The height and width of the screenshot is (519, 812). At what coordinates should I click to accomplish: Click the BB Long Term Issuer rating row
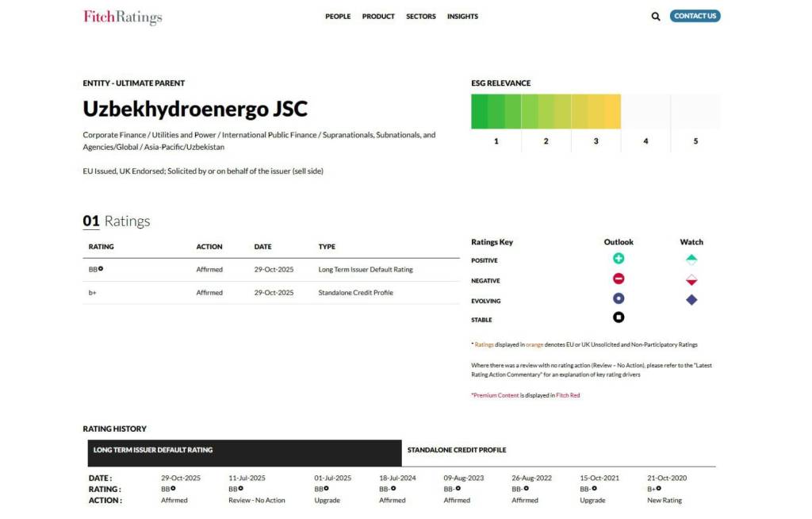pyautogui.click(x=270, y=270)
